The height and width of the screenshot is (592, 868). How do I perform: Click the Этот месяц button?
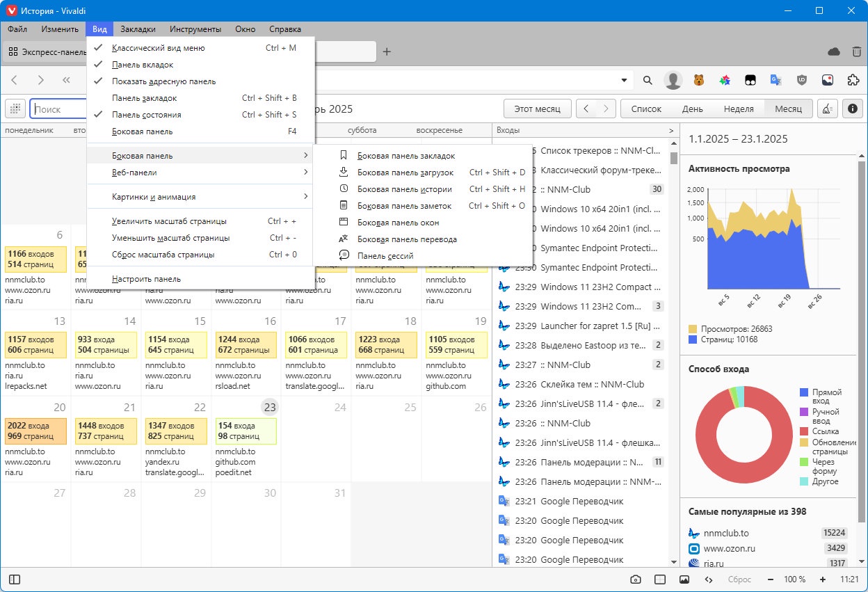coord(538,109)
